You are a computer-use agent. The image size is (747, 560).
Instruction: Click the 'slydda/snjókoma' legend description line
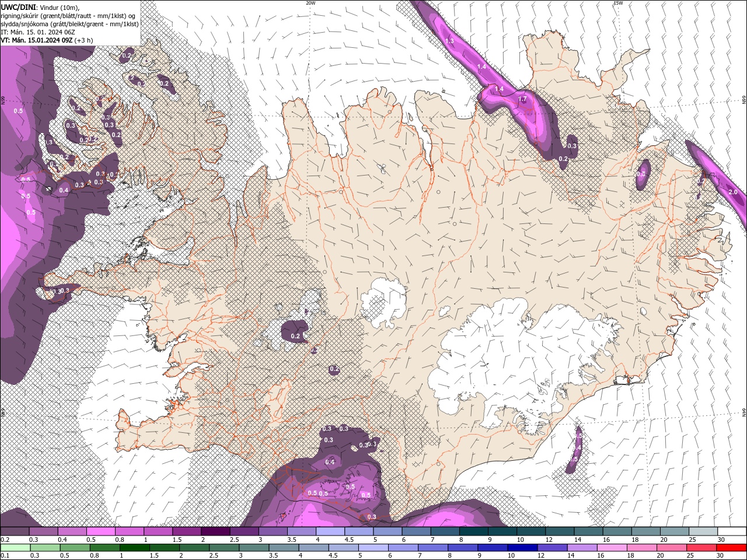[x=69, y=24]
